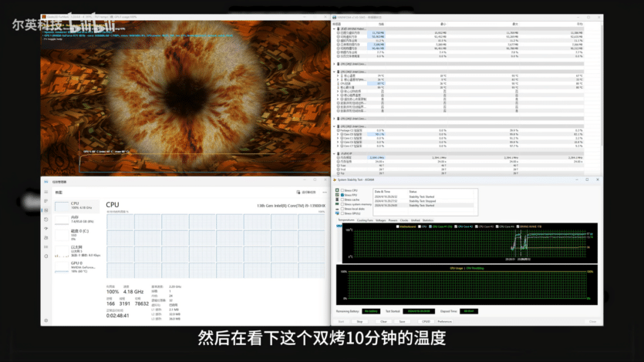The height and width of the screenshot is (362, 644).
Task: Switch to Unified tab
Action: pos(415,220)
